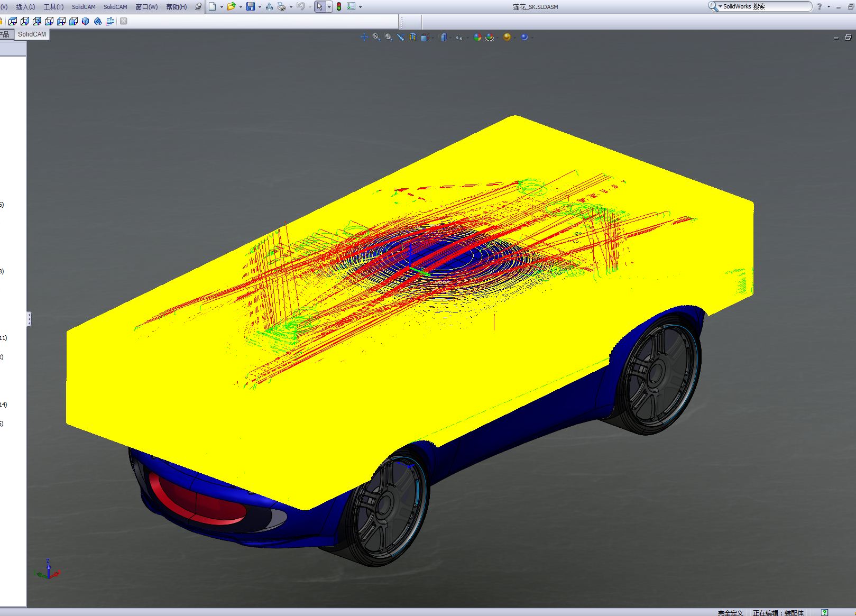Click the Previous View magnifier icon
856x616 pixels.
point(389,37)
